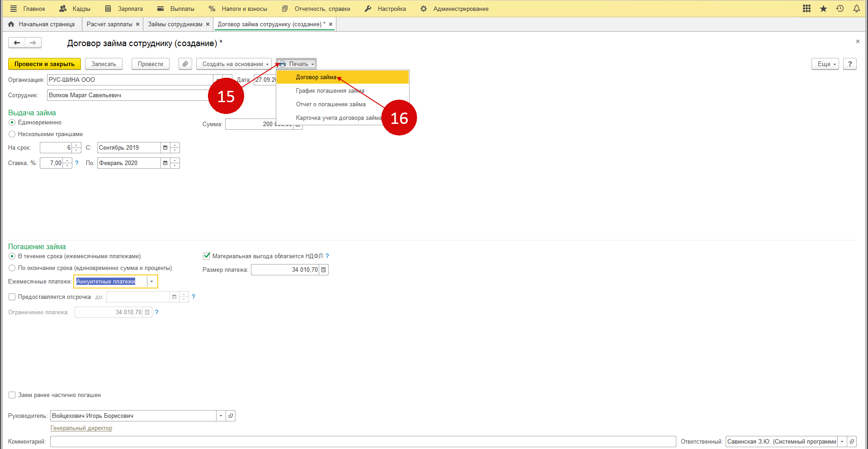This screenshot has height=449, width=868.
Task: Click the paperclip attachments icon
Action: [x=185, y=64]
